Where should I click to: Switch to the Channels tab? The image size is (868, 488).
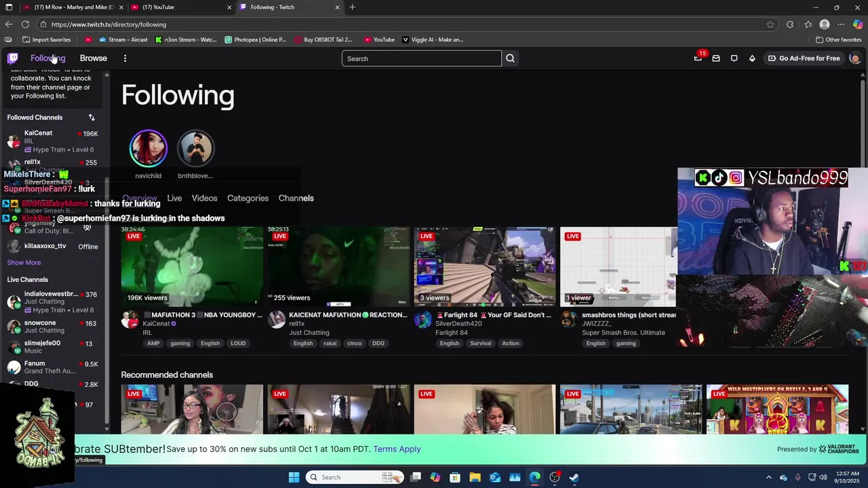296,198
